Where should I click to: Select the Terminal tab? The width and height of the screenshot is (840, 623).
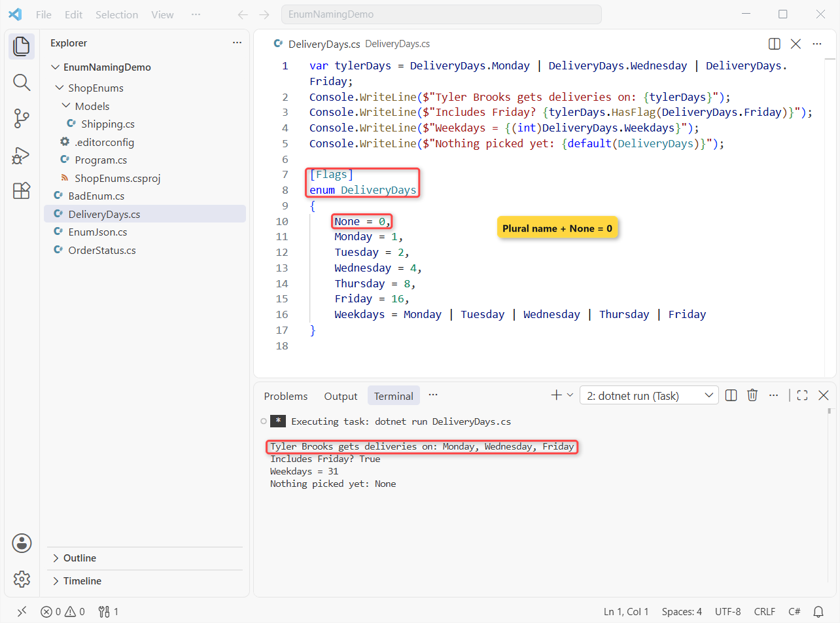coord(394,396)
